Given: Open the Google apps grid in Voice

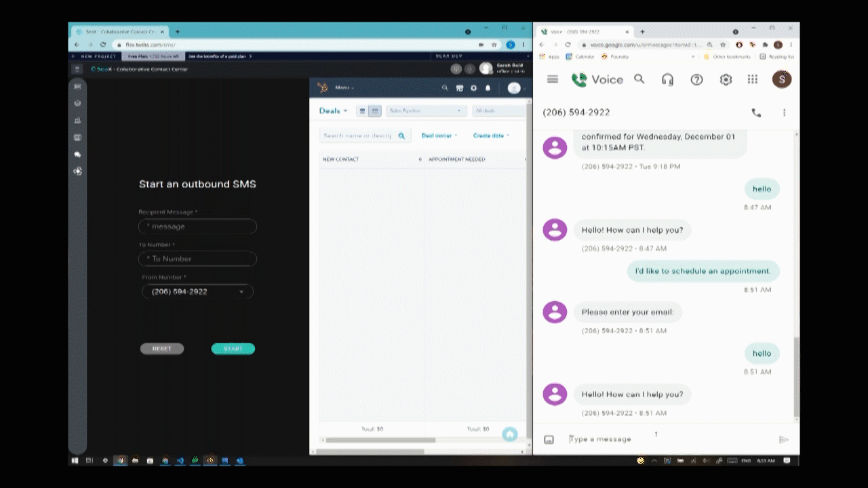Looking at the screenshot, I should tap(753, 79).
